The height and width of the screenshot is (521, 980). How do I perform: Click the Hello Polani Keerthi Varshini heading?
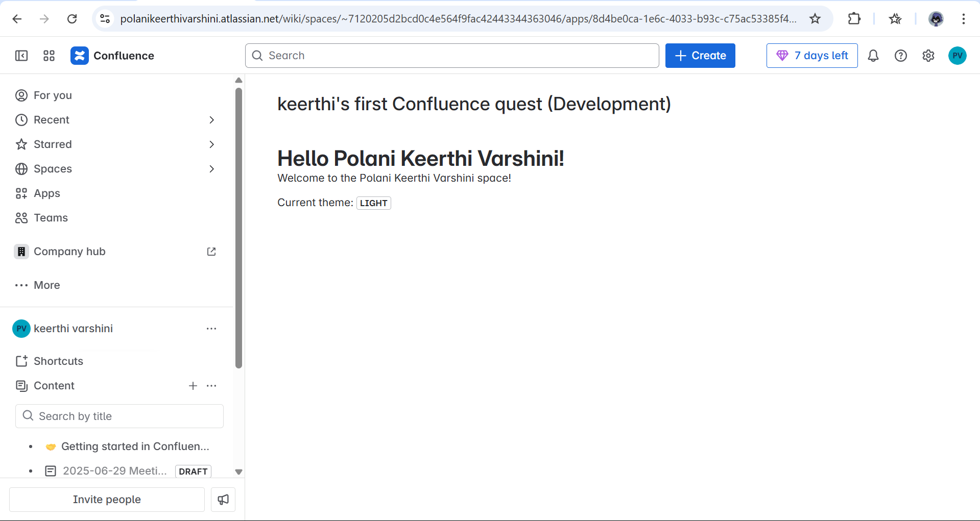coord(421,158)
